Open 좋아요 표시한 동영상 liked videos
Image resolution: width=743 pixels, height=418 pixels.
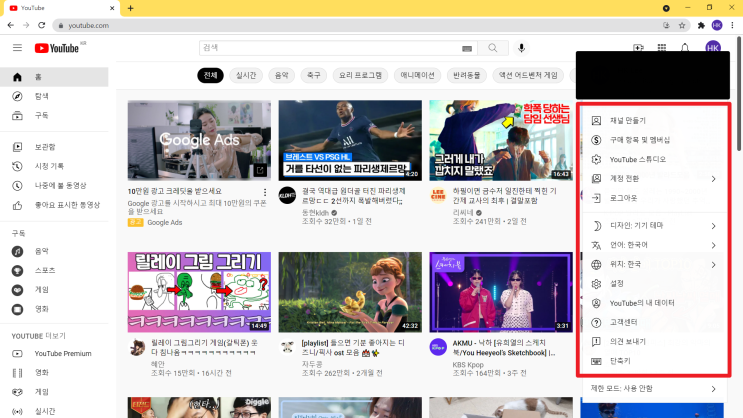point(54,205)
